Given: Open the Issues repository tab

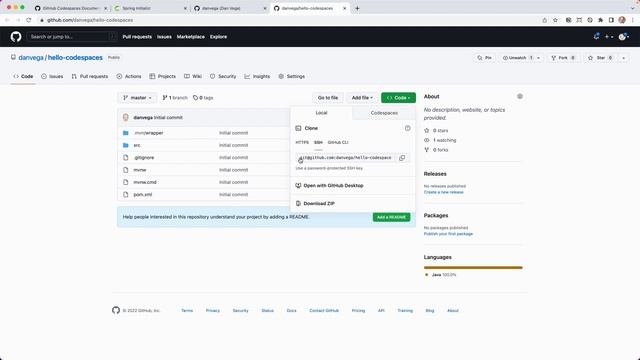Looking at the screenshot, I should (52, 76).
